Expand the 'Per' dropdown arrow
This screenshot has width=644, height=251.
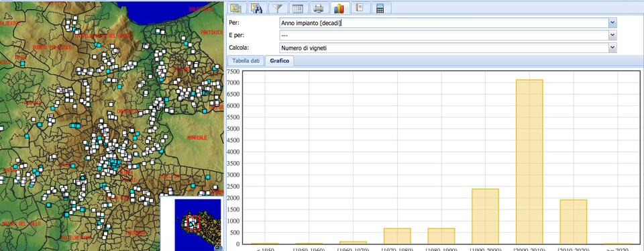(612, 23)
